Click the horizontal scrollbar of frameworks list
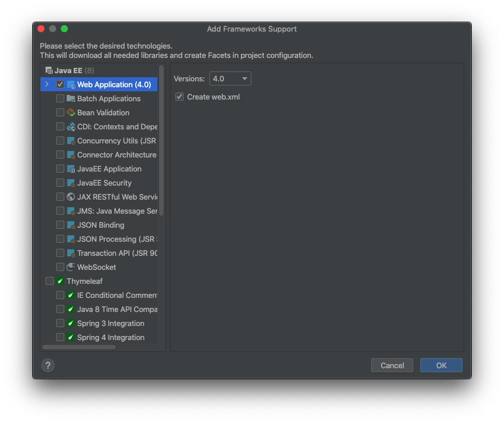The width and height of the screenshot is (504, 422). [79, 347]
